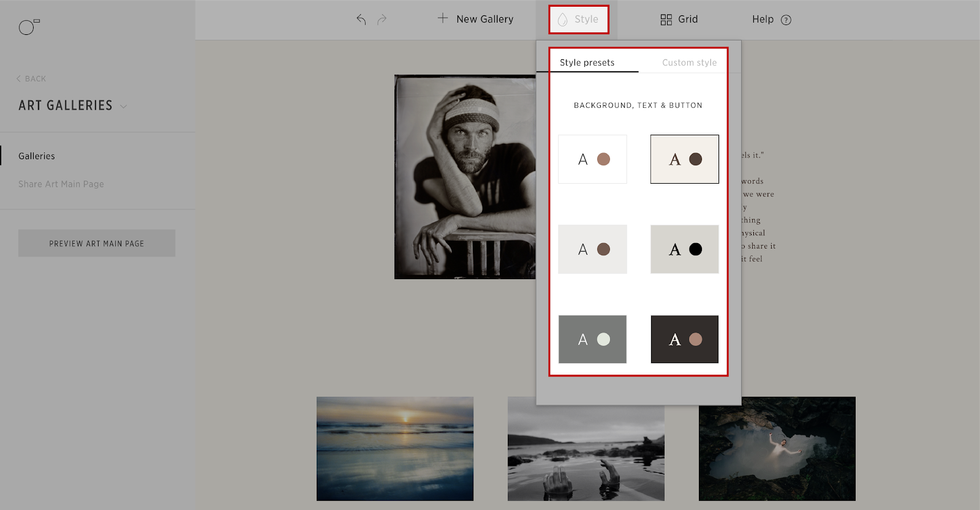The height and width of the screenshot is (510, 980).
Task: Open the Galleries sidebar item
Action: click(37, 156)
